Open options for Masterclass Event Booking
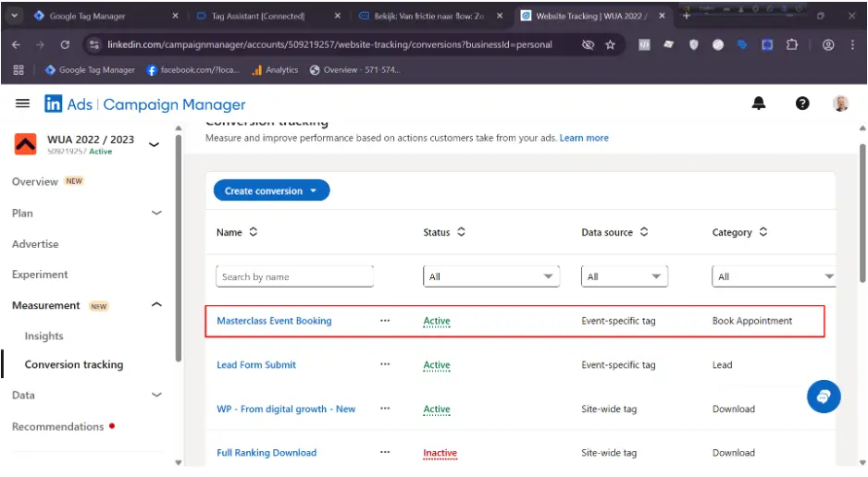This screenshot has width=868, height=477. pyautogui.click(x=385, y=321)
